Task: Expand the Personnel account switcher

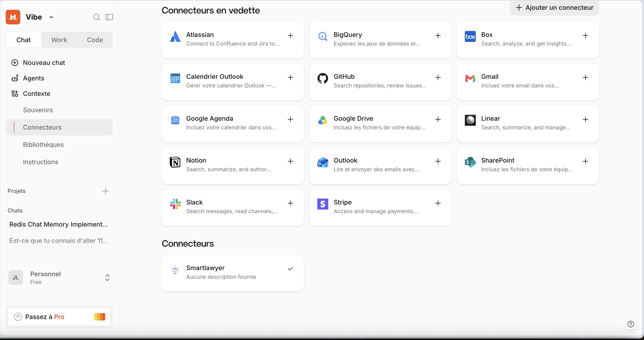Action: (x=107, y=278)
